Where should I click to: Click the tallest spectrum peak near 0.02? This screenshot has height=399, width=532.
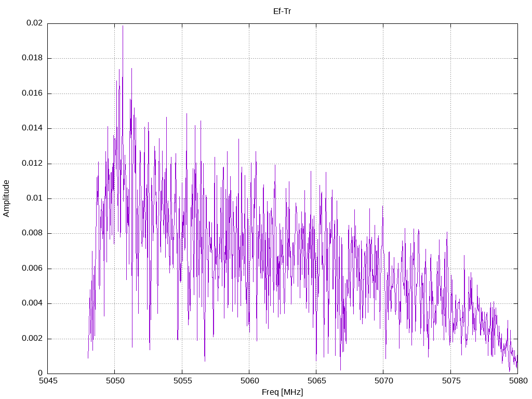pos(123,26)
